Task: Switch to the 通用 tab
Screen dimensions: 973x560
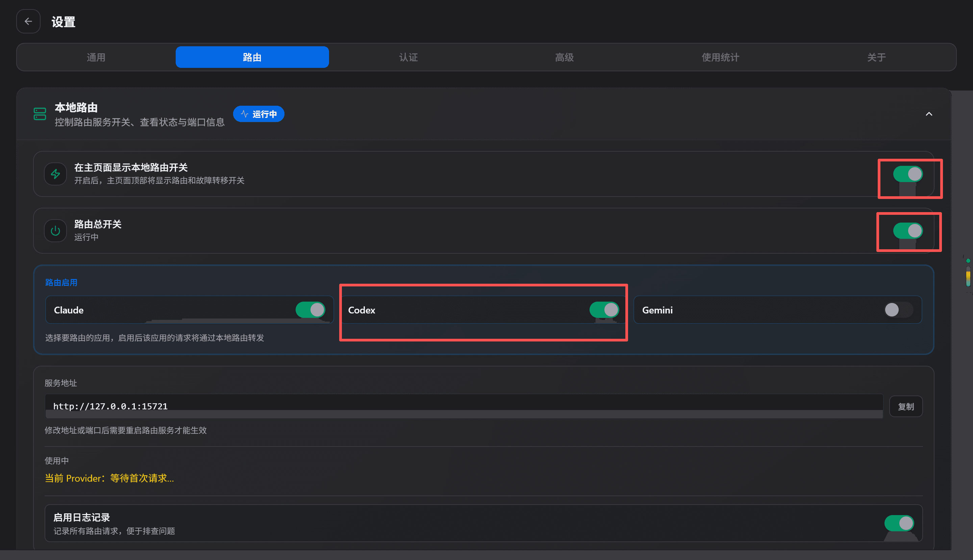Action: pos(96,57)
